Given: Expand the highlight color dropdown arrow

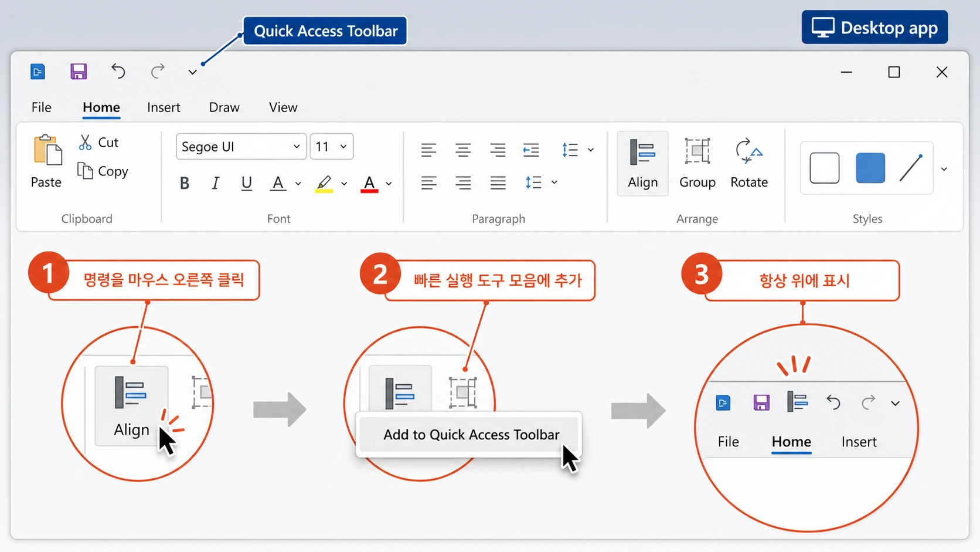Looking at the screenshot, I should [x=344, y=184].
